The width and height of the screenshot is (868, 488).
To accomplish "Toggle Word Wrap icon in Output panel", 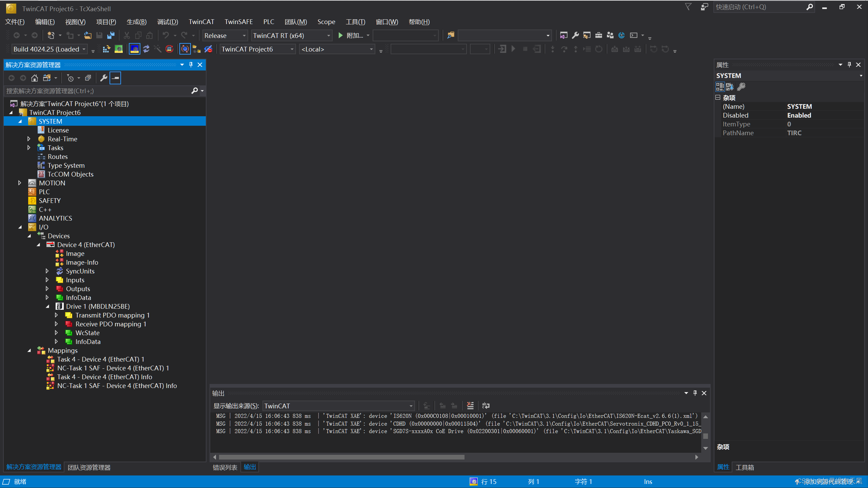I will pos(486,406).
